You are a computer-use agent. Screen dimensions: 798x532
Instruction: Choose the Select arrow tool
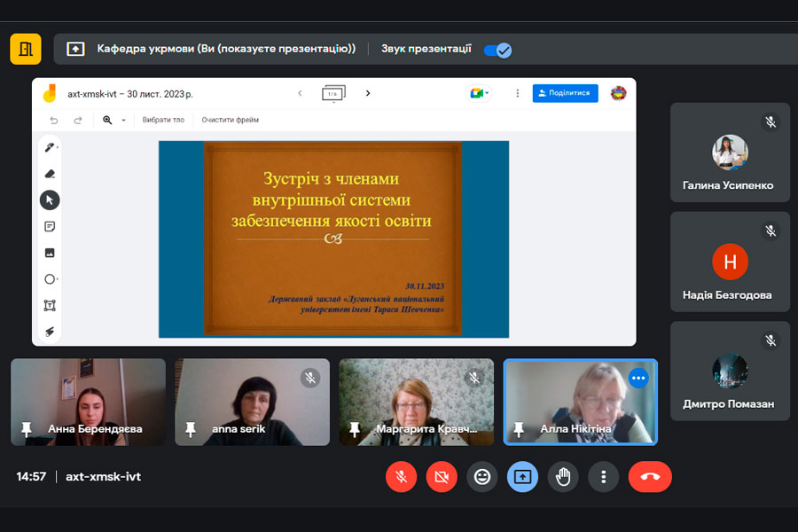[50, 200]
